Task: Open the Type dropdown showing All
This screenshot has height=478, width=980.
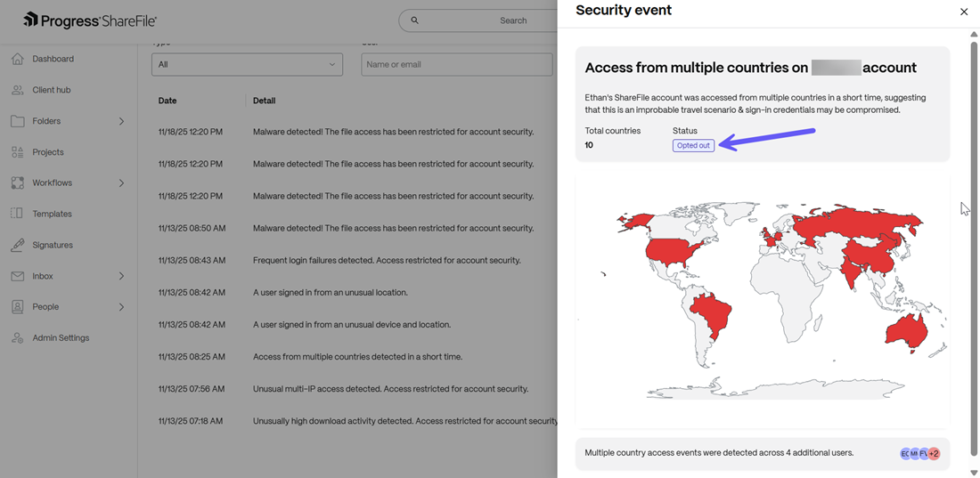Action: (x=247, y=64)
